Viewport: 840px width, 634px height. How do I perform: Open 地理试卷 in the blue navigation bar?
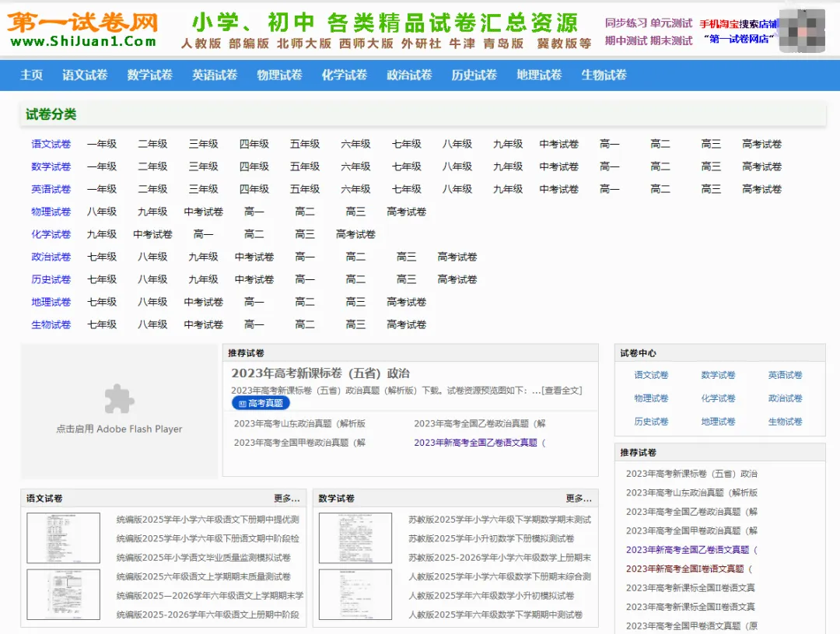tap(539, 75)
